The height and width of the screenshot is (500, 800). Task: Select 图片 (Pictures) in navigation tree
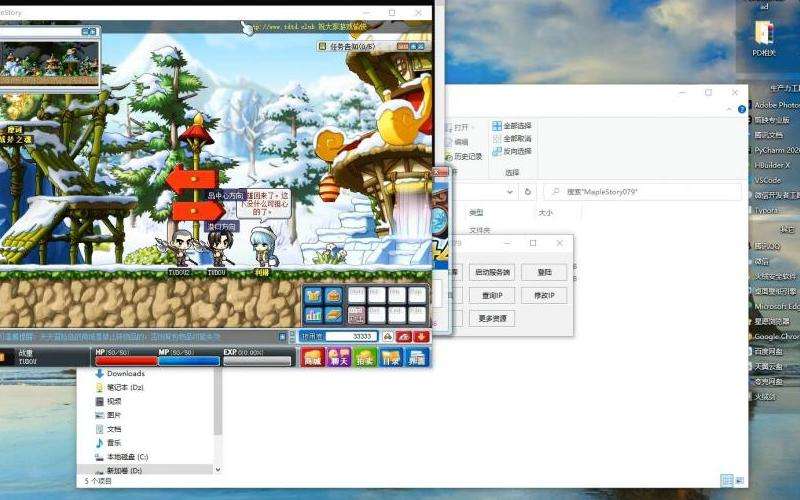click(x=109, y=415)
